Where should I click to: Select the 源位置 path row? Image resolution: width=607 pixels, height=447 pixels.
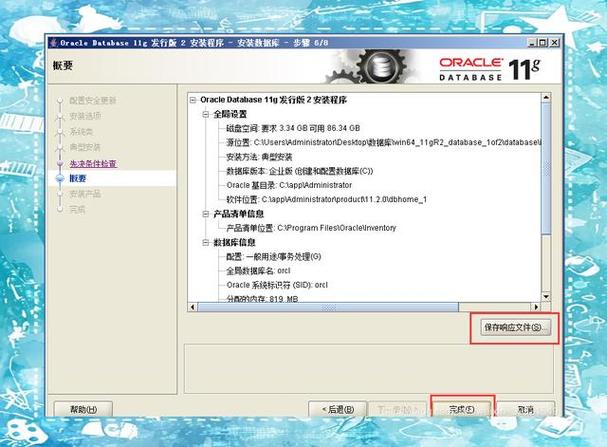(x=383, y=142)
